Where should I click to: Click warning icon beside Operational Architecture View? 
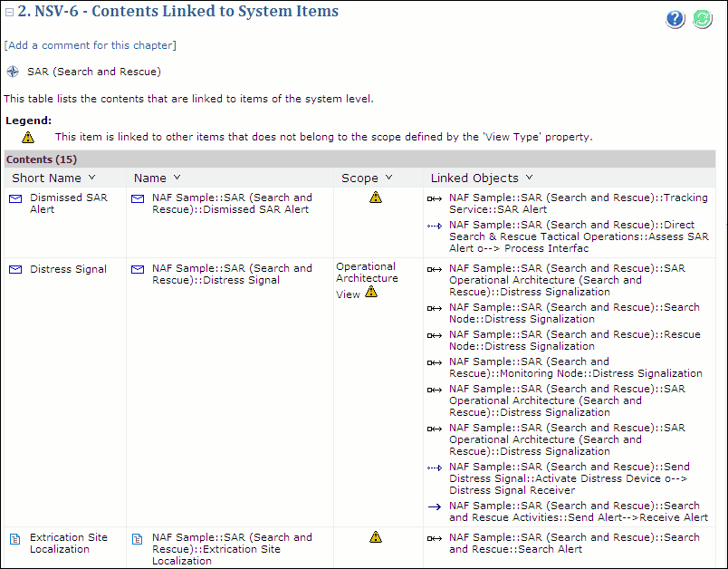pyautogui.click(x=371, y=293)
